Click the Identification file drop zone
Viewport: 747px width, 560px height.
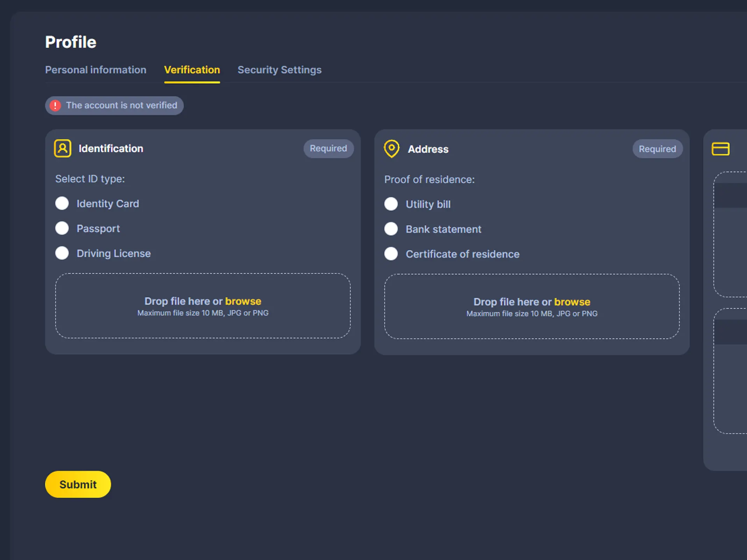(202, 305)
